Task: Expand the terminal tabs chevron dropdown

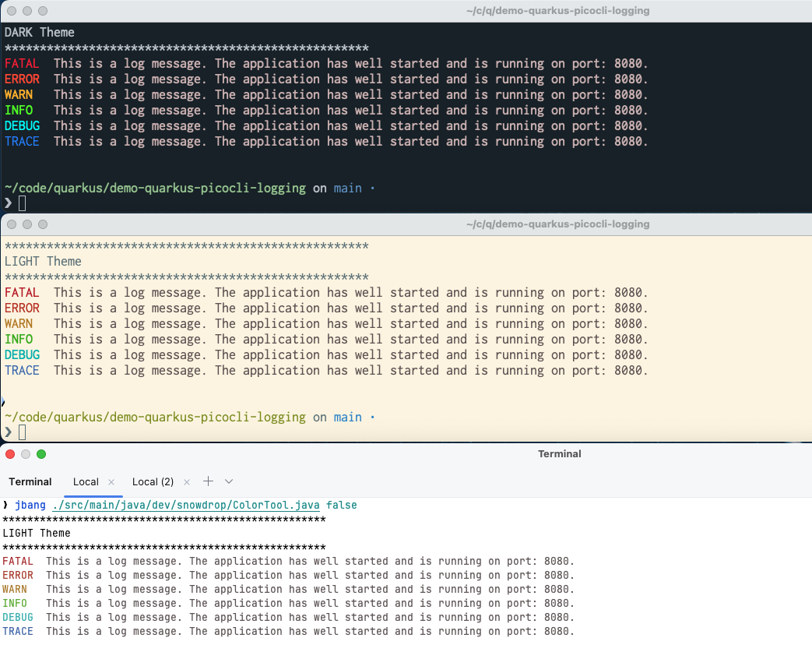Action: (x=229, y=481)
